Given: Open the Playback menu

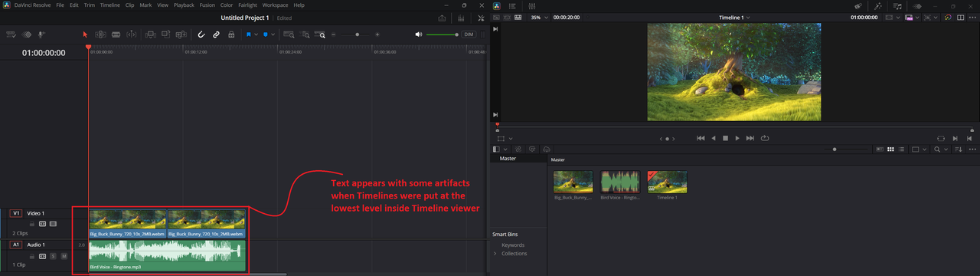Looking at the screenshot, I should 184,5.
